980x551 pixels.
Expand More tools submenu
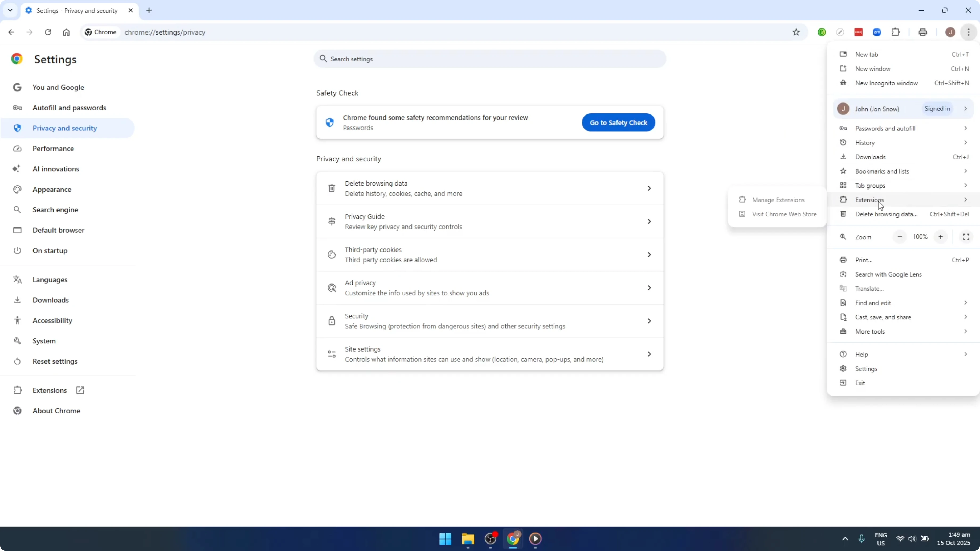click(x=904, y=332)
